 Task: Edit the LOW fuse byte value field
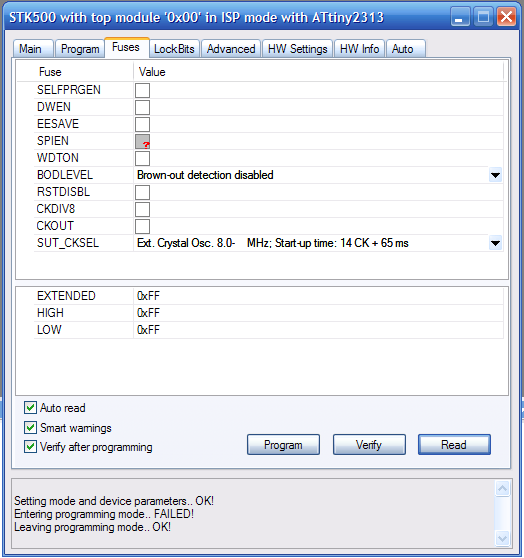pos(318,330)
